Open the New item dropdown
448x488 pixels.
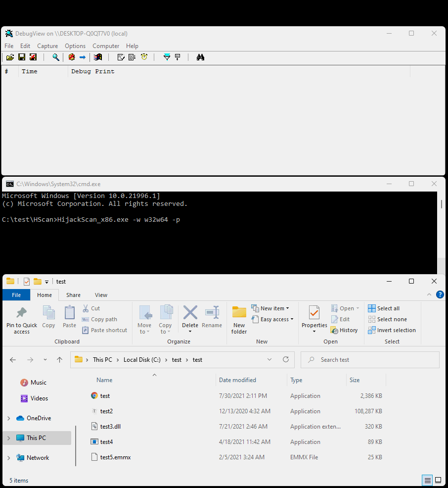pos(270,308)
